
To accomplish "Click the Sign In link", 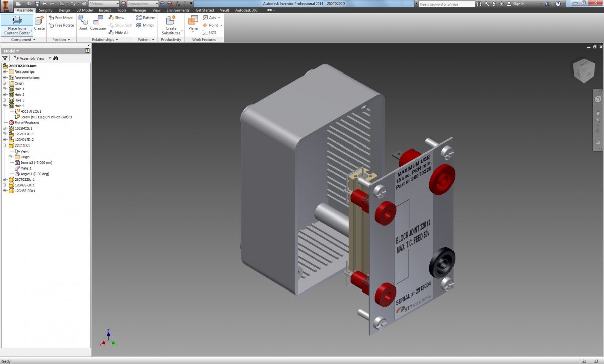I will tap(519, 3).
